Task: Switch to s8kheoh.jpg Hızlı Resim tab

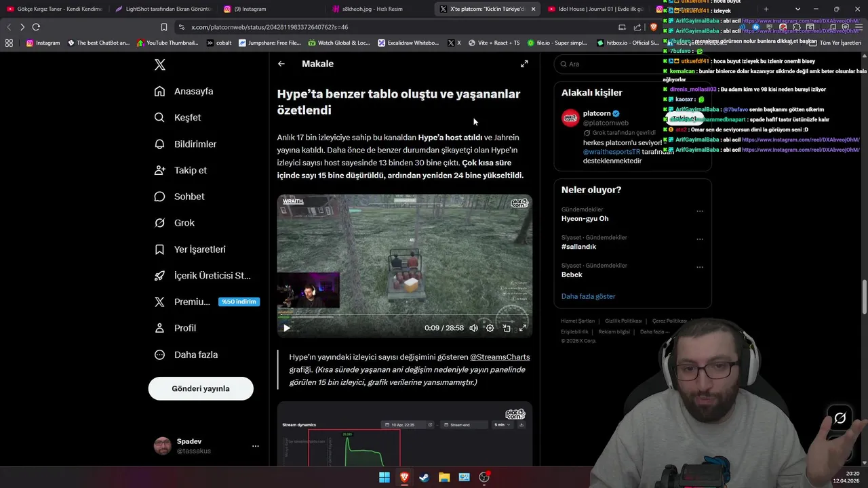Action: 380,9
